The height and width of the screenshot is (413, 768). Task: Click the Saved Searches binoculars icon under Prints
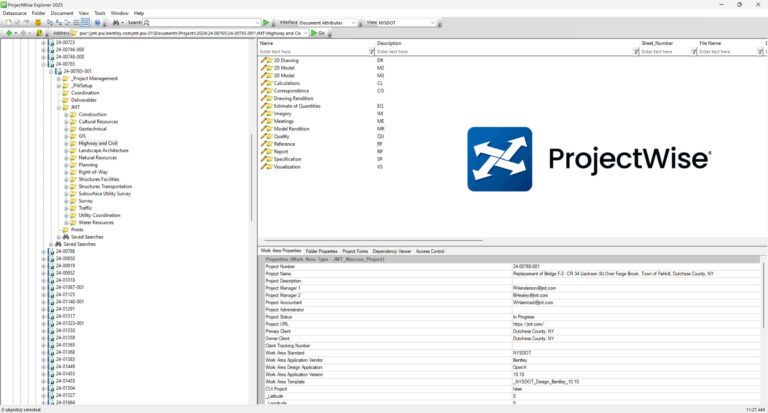(x=66, y=237)
